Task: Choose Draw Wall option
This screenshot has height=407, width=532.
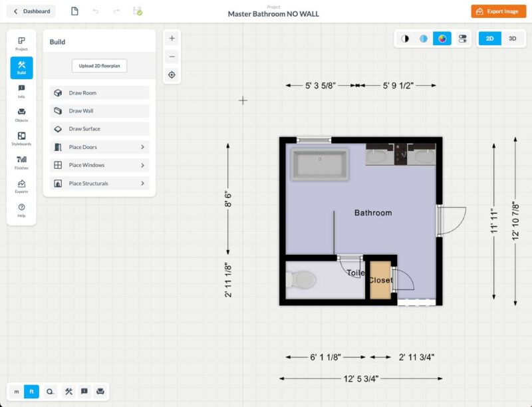Action: click(100, 111)
